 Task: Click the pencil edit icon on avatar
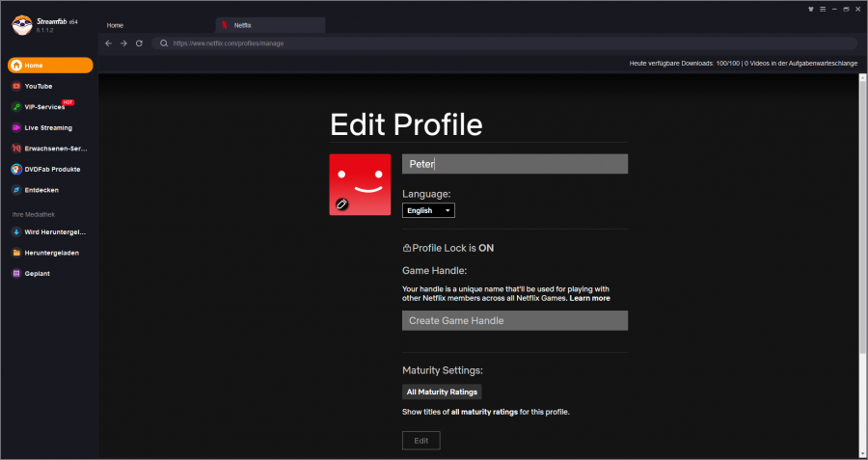coord(342,204)
